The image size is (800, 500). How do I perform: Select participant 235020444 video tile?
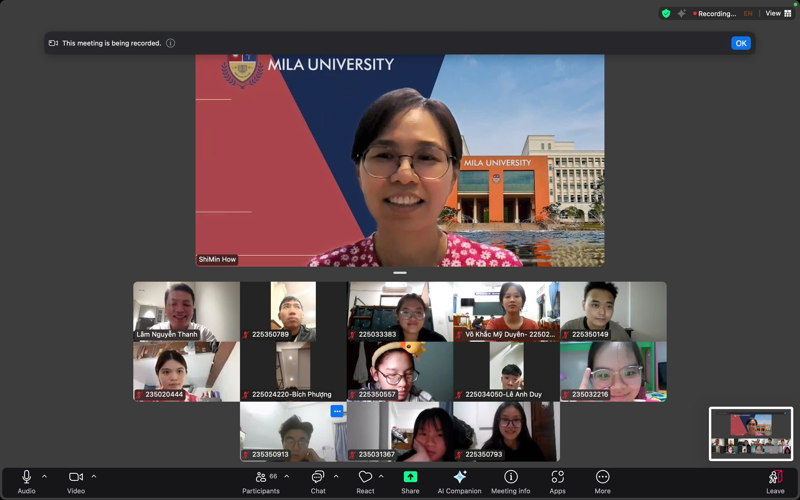click(x=186, y=371)
